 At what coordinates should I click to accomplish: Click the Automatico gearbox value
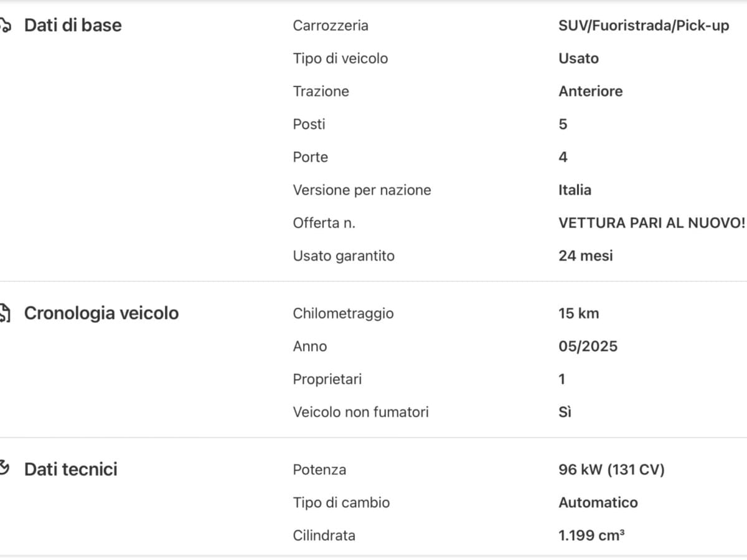click(x=598, y=503)
